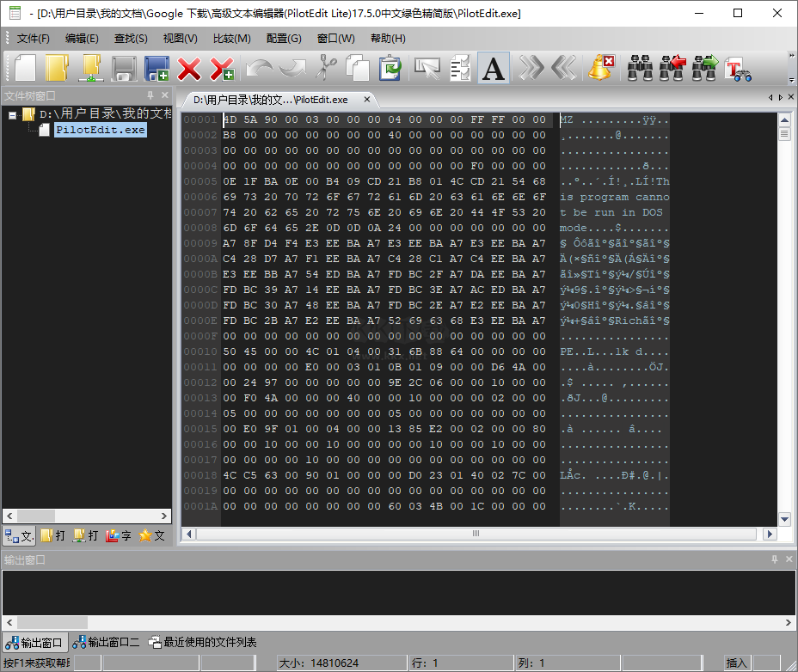Image resolution: width=798 pixels, height=672 pixels.
Task: Pin the 输出窗口 panel
Action: pos(775,559)
